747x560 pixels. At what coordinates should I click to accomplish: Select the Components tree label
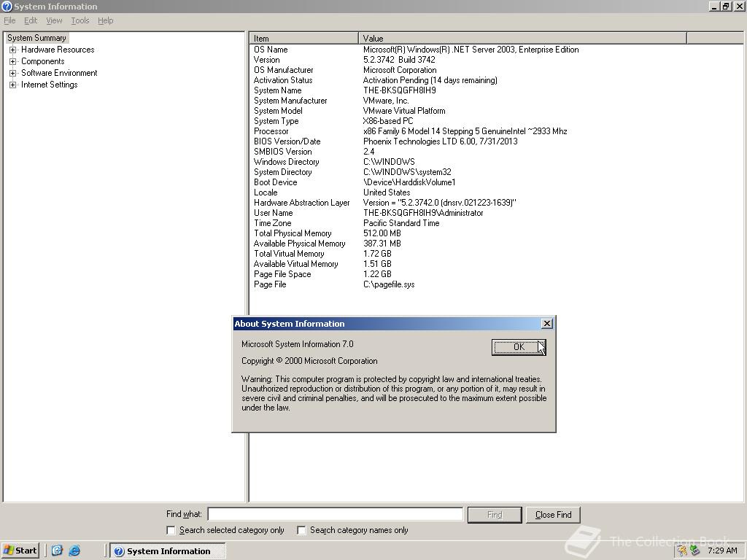pos(43,61)
